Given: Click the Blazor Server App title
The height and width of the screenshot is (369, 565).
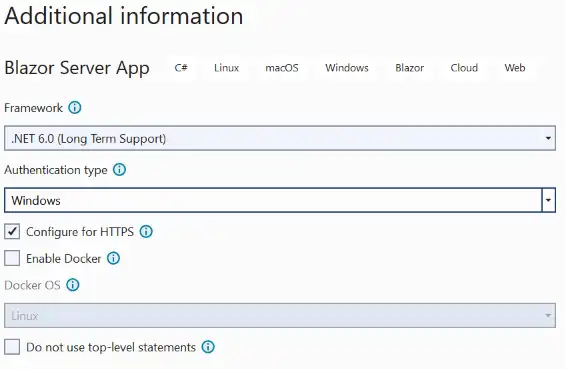Looking at the screenshot, I should 77,68.
